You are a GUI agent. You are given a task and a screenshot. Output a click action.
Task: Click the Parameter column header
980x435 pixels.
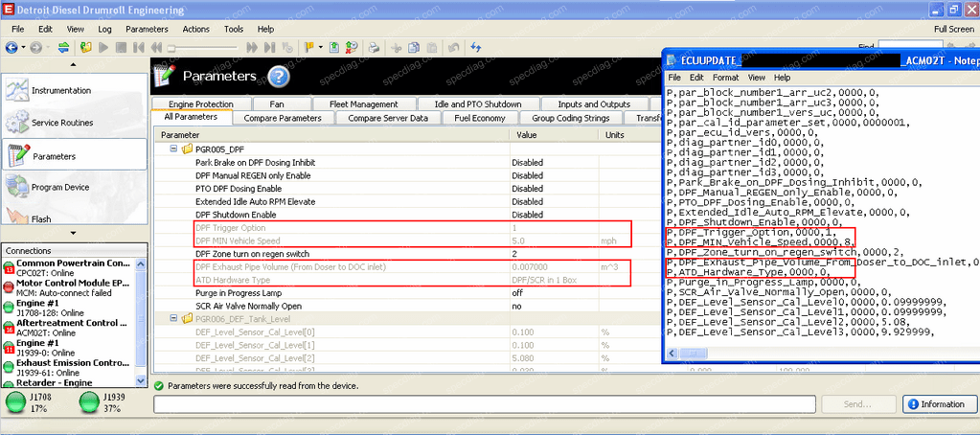331,135
